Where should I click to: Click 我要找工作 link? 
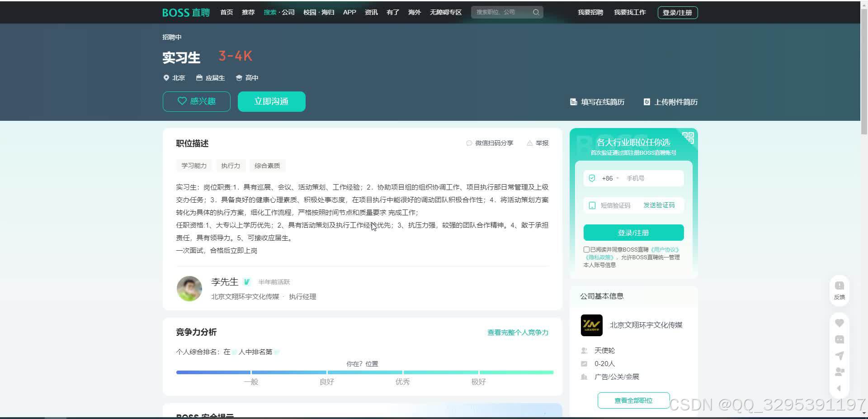coord(630,12)
